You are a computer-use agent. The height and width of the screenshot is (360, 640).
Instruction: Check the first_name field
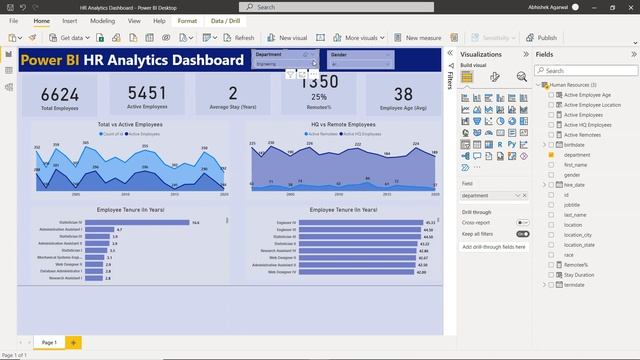[x=551, y=165]
